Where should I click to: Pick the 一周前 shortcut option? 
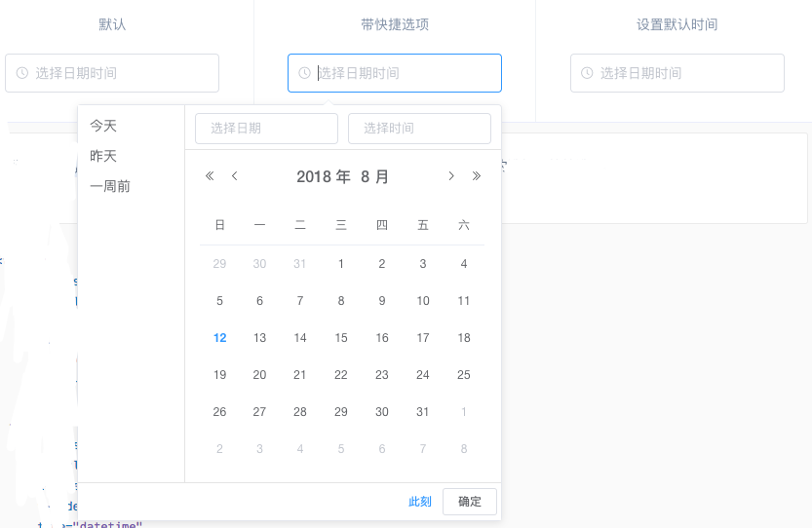(x=110, y=186)
